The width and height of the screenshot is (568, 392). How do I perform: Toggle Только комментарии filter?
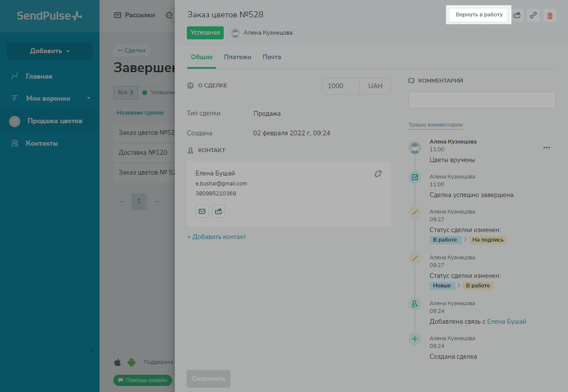pos(435,125)
